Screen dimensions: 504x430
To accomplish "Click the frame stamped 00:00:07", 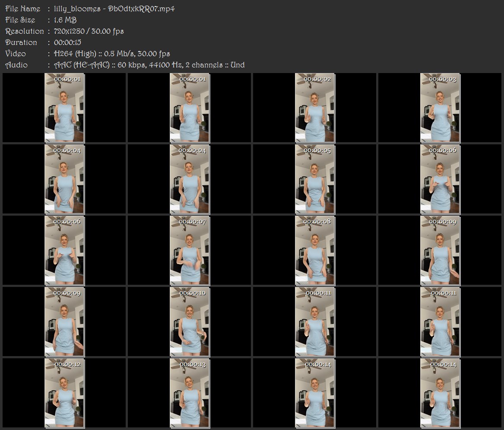I will coord(190,251).
